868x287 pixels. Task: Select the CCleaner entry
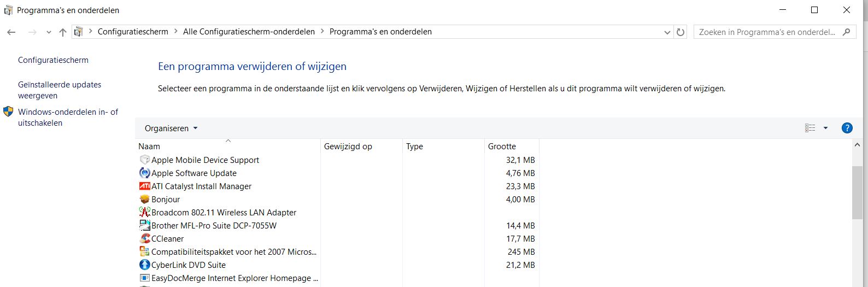(x=167, y=238)
